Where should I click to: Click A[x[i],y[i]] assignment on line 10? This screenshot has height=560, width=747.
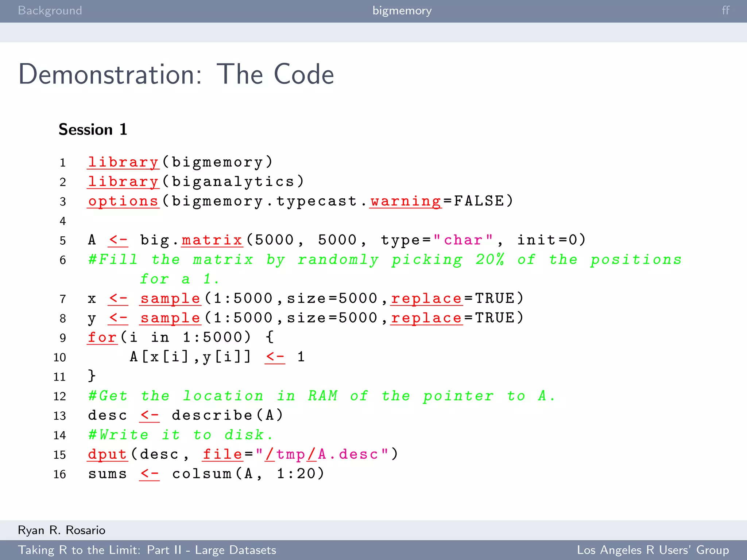point(217,357)
